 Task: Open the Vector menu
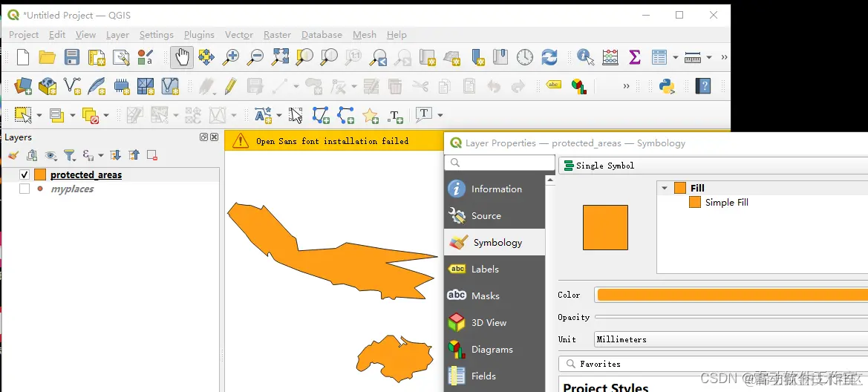tap(239, 34)
